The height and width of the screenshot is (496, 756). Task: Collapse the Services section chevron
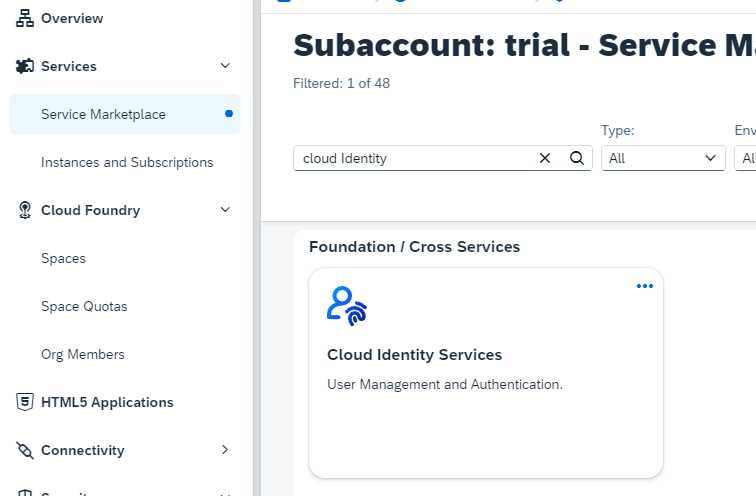[x=225, y=66]
